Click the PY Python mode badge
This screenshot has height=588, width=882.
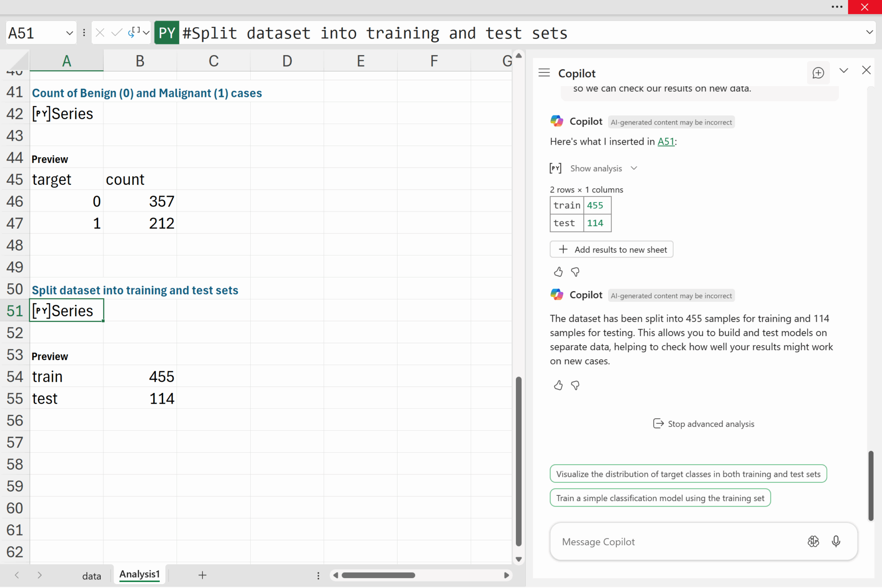click(x=167, y=33)
